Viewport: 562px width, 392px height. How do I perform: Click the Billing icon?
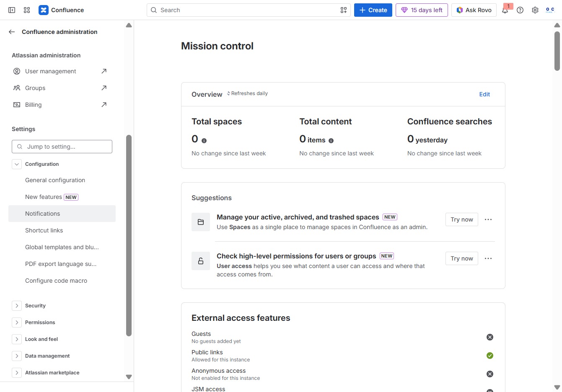point(17,105)
